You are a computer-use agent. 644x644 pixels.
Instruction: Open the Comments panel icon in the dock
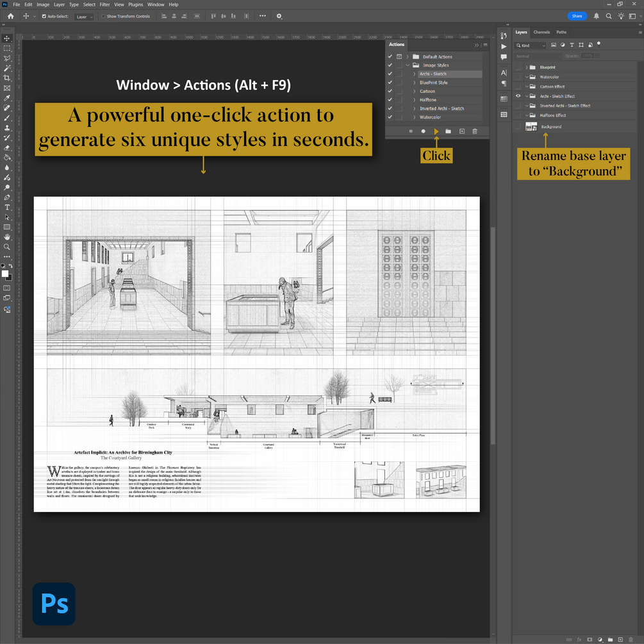click(504, 57)
